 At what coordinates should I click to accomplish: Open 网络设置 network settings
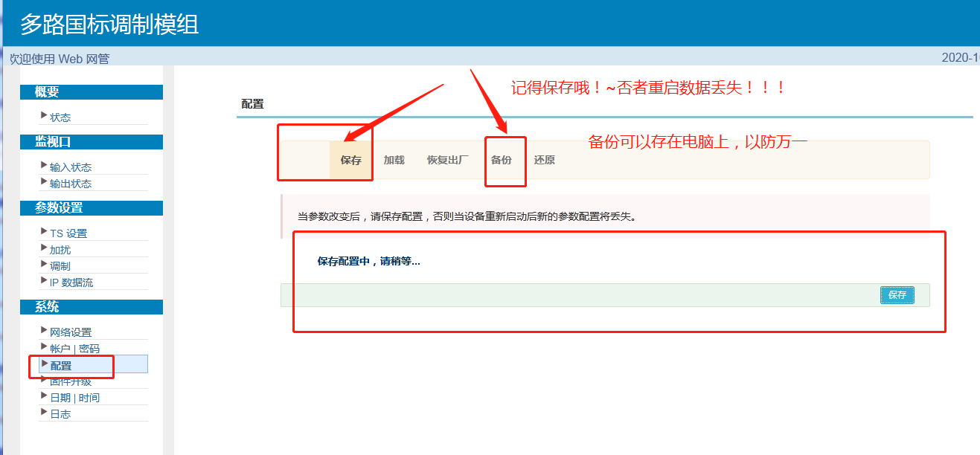[x=71, y=332]
